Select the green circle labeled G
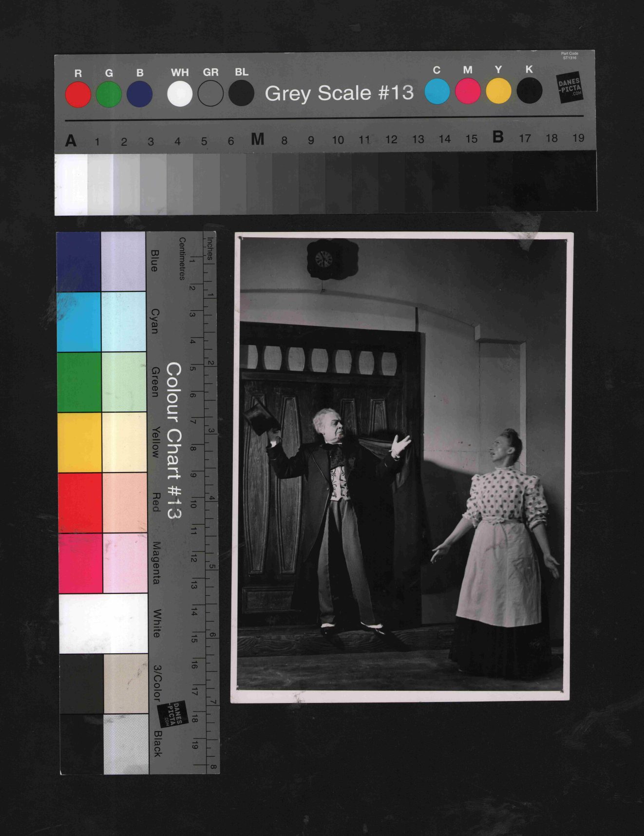644x836 pixels. coord(109,95)
